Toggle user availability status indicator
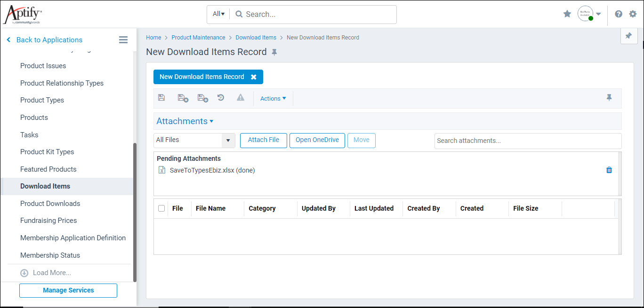The height and width of the screenshot is (308, 644). pos(591,18)
